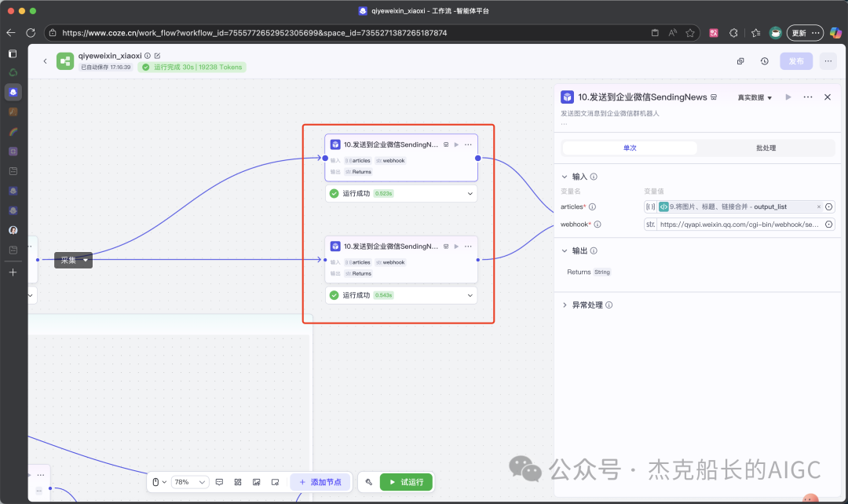Open the coffee cup profile avatar

click(x=776, y=33)
